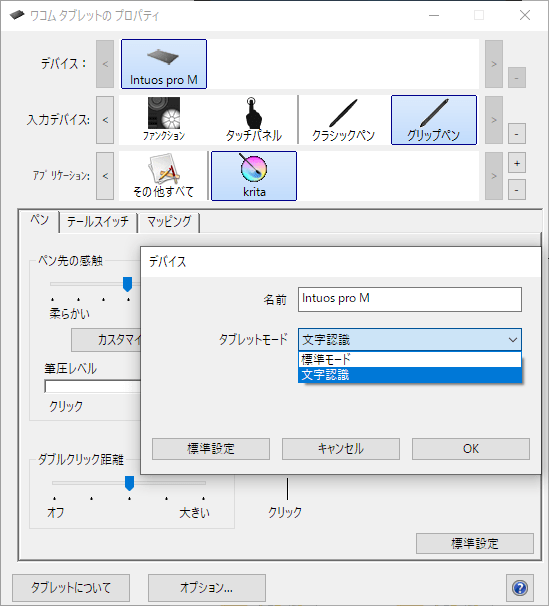Click 標準設定 in the デバイス dialog
This screenshot has height=606, width=549.
click(x=211, y=449)
